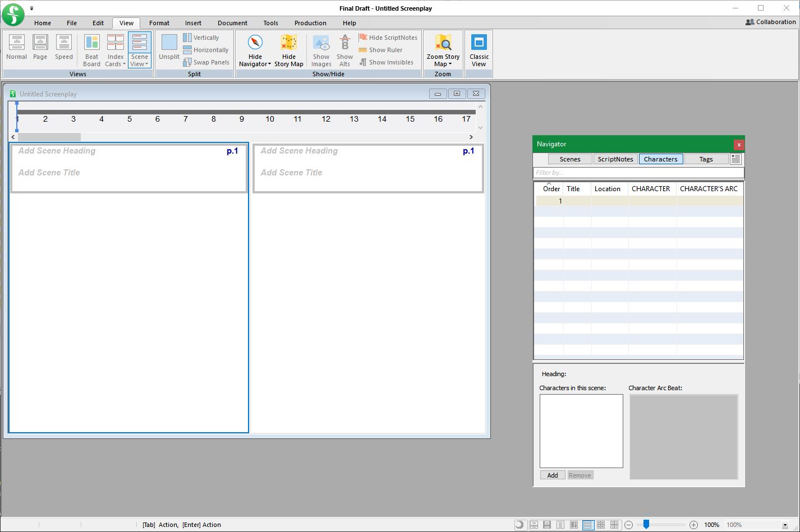Click the highlighted Scene View status bar icon
This screenshot has width=800, height=532.
[x=587, y=525]
